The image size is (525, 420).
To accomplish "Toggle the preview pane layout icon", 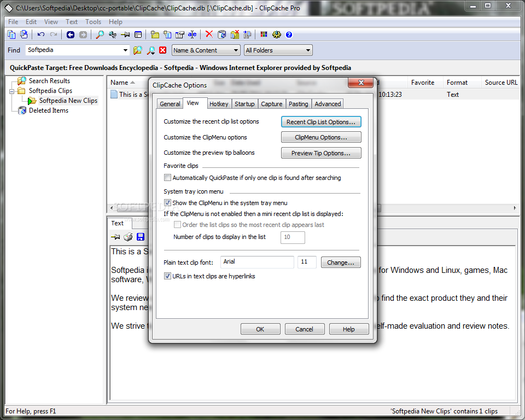I will coord(138,34).
